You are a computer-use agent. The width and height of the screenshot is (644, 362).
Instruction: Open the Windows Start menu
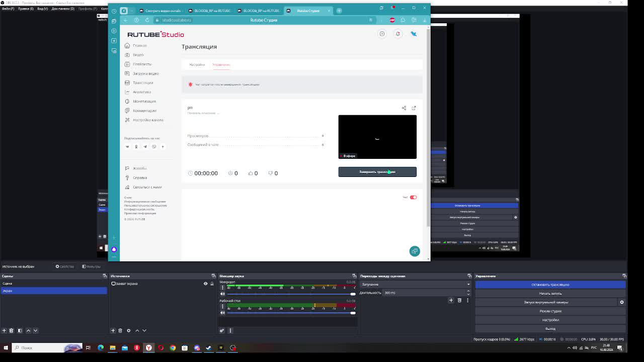click(6, 347)
